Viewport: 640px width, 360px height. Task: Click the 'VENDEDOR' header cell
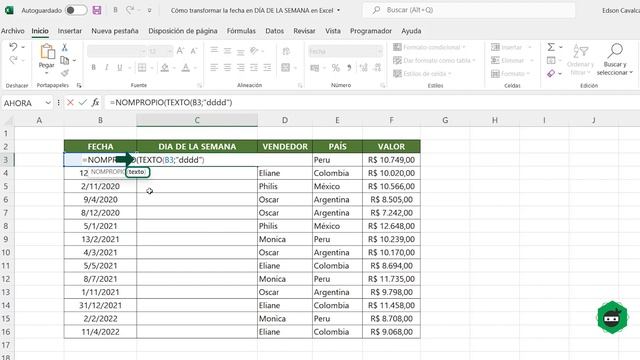285,147
